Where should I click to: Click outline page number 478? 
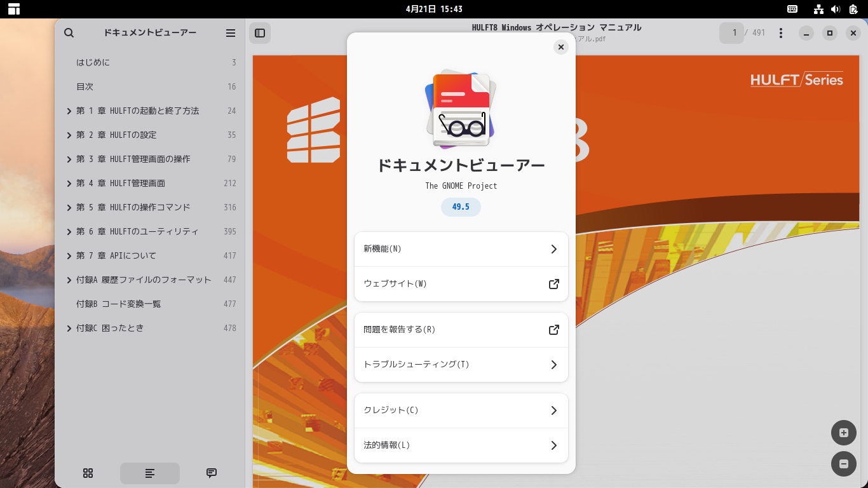coord(230,329)
